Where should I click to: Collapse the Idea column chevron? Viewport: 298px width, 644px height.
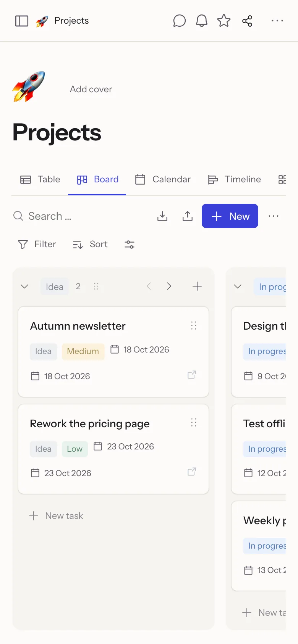[x=24, y=287]
